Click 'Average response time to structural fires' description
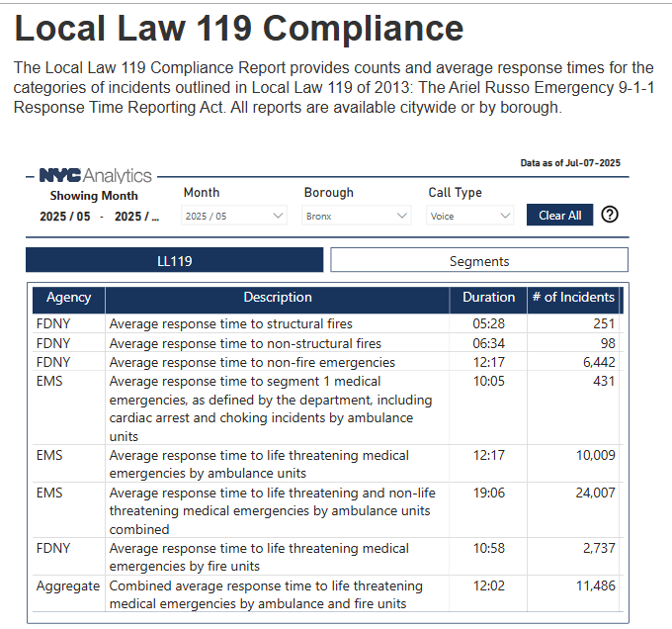 230,323
